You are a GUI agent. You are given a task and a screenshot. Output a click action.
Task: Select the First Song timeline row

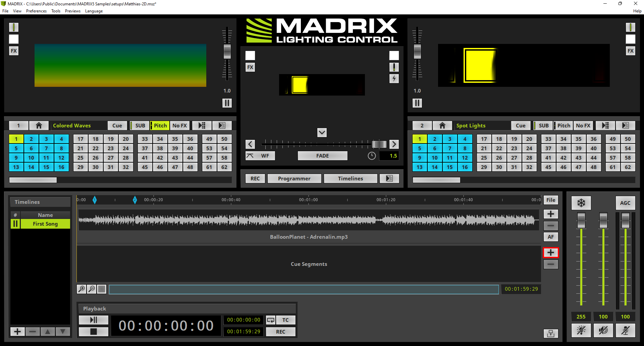pyautogui.click(x=40, y=224)
